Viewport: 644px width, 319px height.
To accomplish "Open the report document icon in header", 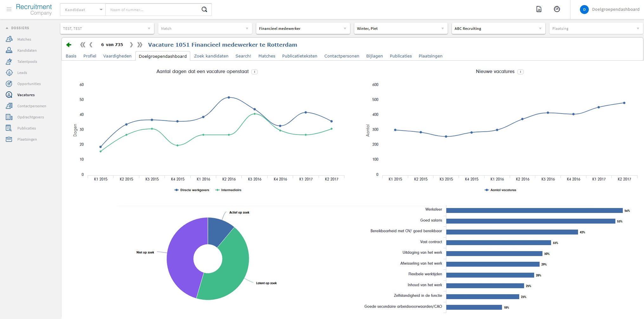I will tap(539, 9).
